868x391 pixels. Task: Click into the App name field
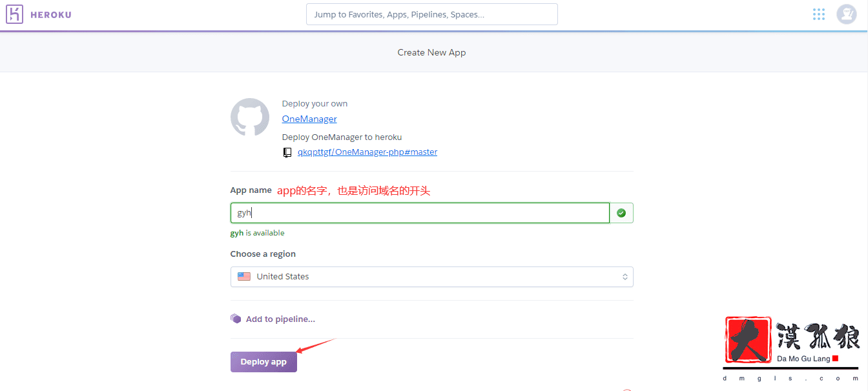point(420,213)
